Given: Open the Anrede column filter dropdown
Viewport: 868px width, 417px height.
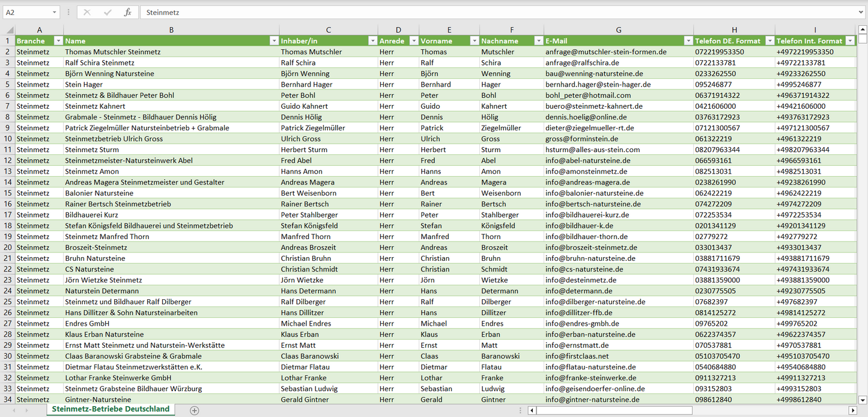Looking at the screenshot, I should click(413, 41).
